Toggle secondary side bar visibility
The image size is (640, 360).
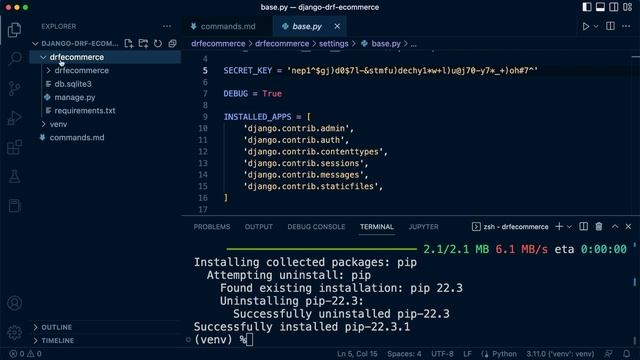click(x=614, y=7)
